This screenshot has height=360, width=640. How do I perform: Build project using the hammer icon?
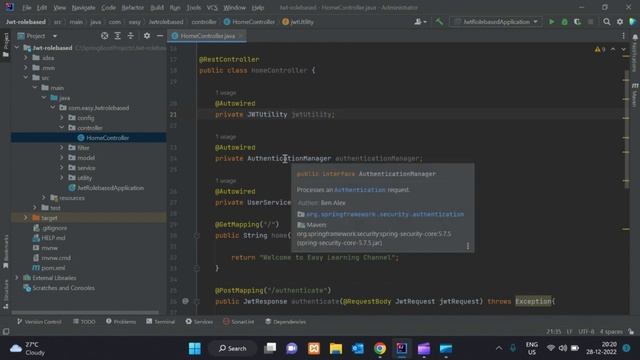(439, 22)
